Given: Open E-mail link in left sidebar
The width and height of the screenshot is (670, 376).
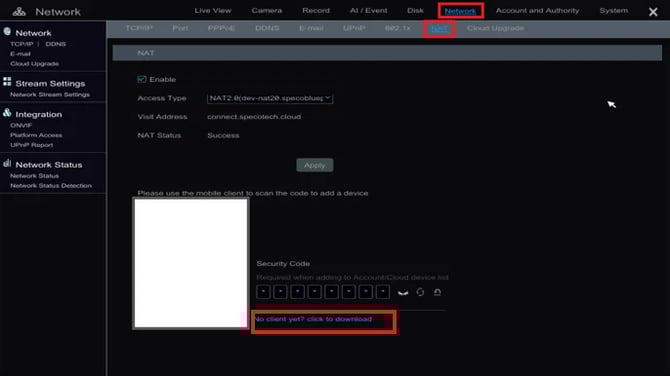Looking at the screenshot, I should pyautogui.click(x=21, y=54).
